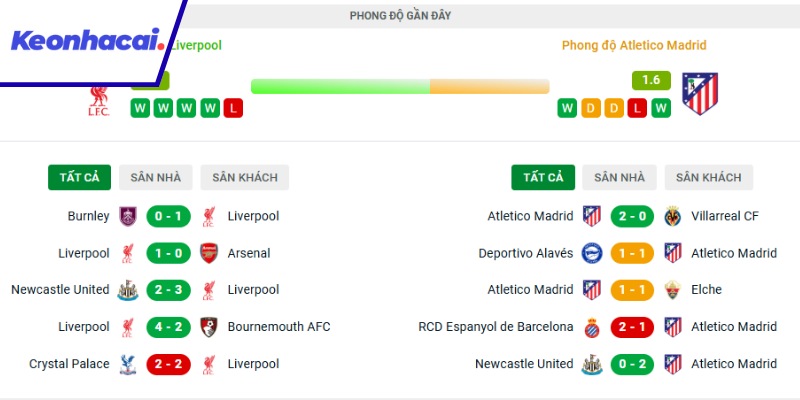The height and width of the screenshot is (400, 800).
Task: Open the Crystal Palace 2 - 2 score
Action: click(168, 364)
